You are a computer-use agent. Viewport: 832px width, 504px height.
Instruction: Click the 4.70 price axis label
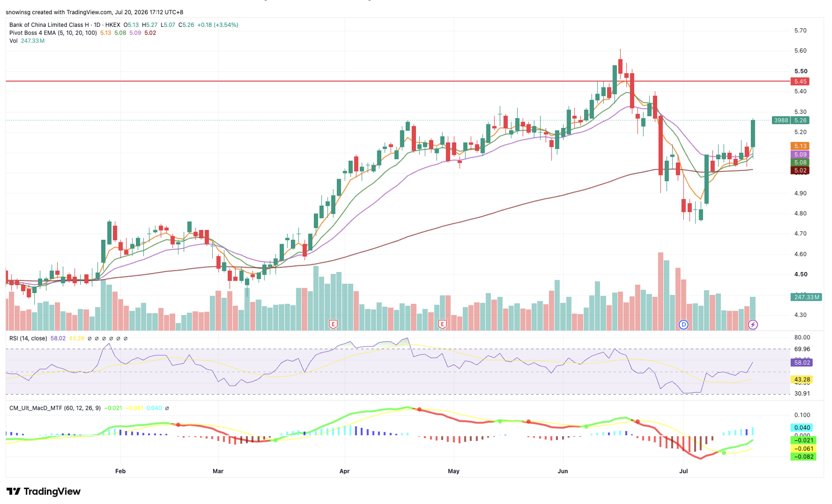pos(800,233)
